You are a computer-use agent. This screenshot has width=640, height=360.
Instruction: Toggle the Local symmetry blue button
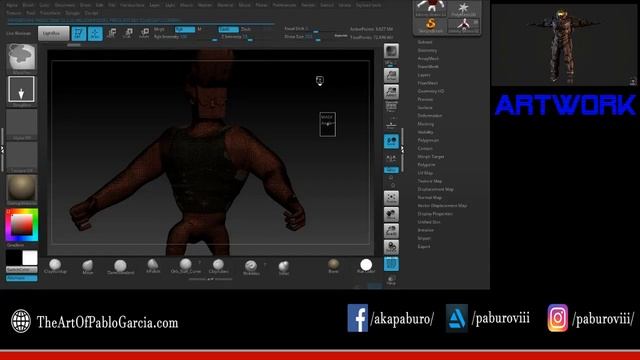(x=391, y=141)
